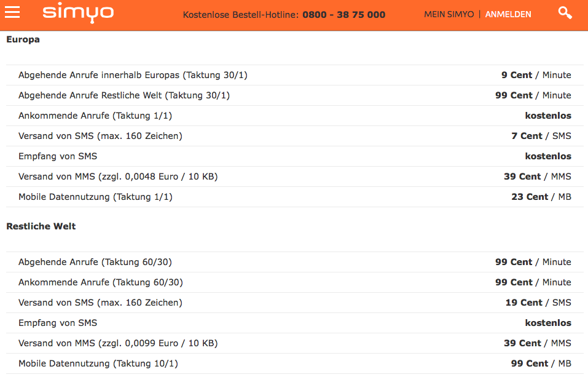Select the Abgehende Anrufe (Taktung 60/30) row

click(x=95, y=262)
